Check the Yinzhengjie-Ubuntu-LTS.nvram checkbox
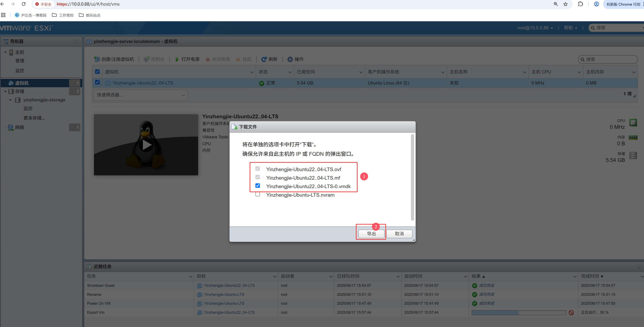Screen dimensions: 644x327 click(257, 194)
